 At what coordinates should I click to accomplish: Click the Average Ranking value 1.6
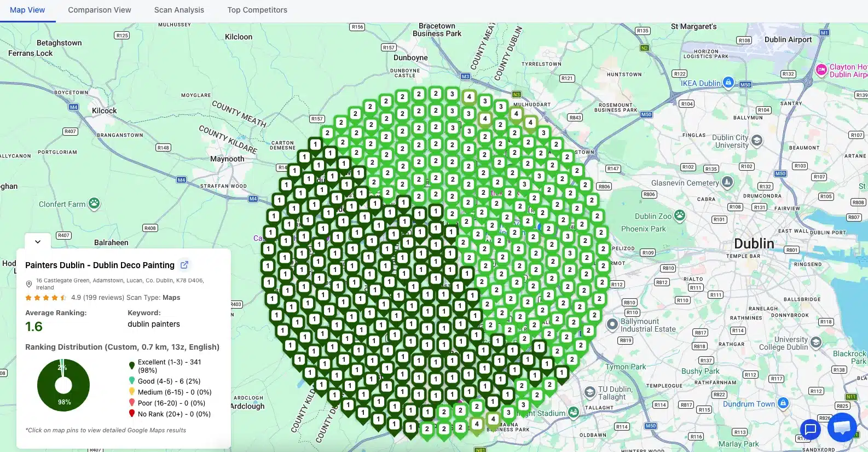(34, 327)
